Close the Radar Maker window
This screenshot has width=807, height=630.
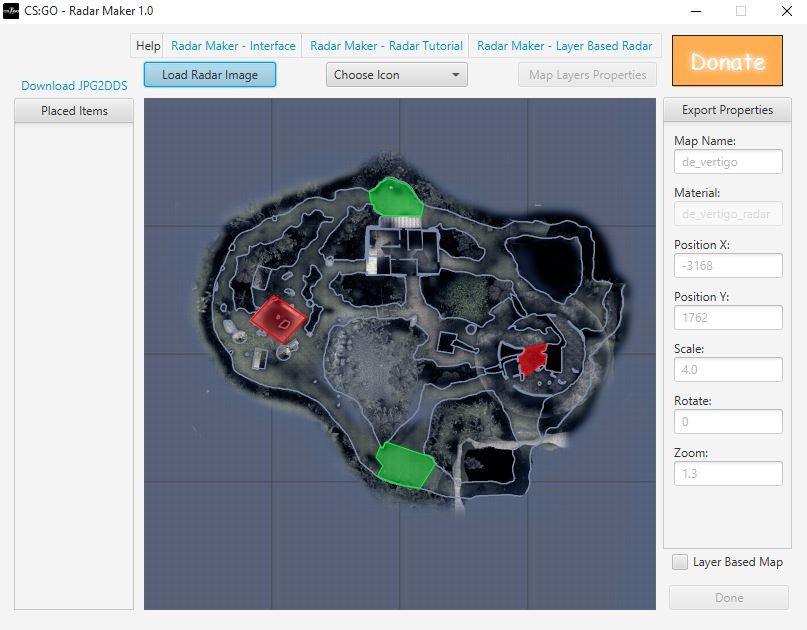tap(786, 11)
